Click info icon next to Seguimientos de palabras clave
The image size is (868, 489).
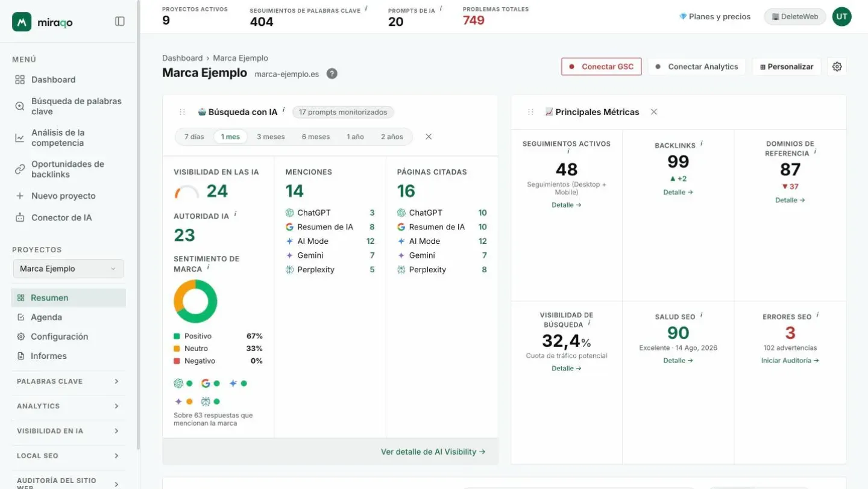point(366,8)
